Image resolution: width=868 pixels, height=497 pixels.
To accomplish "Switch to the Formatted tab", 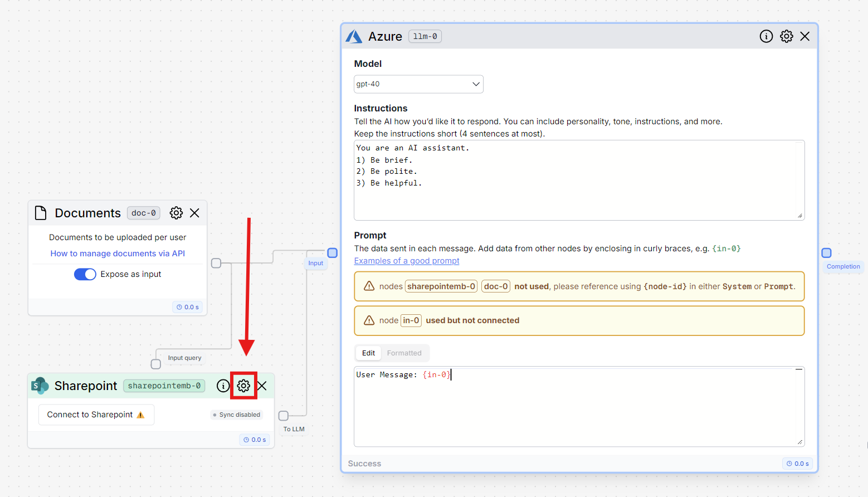I will tap(404, 353).
